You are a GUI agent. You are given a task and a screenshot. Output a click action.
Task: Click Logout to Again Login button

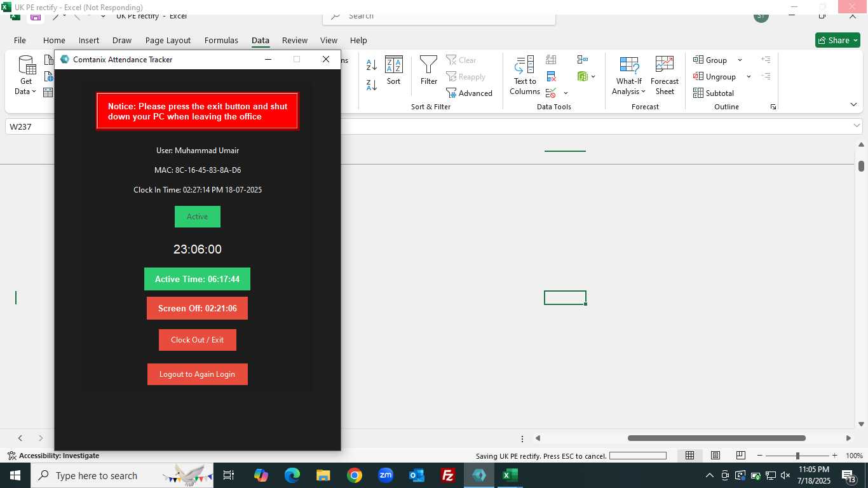point(198,374)
